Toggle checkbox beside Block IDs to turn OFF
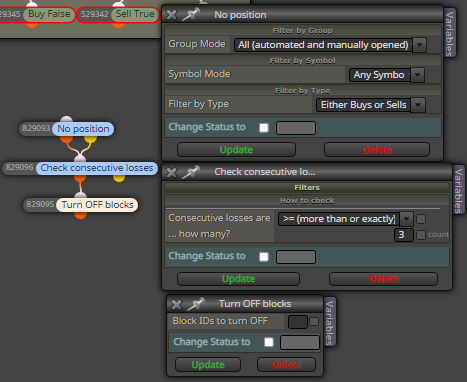Viewport: 467px width, 382px height. tap(314, 322)
